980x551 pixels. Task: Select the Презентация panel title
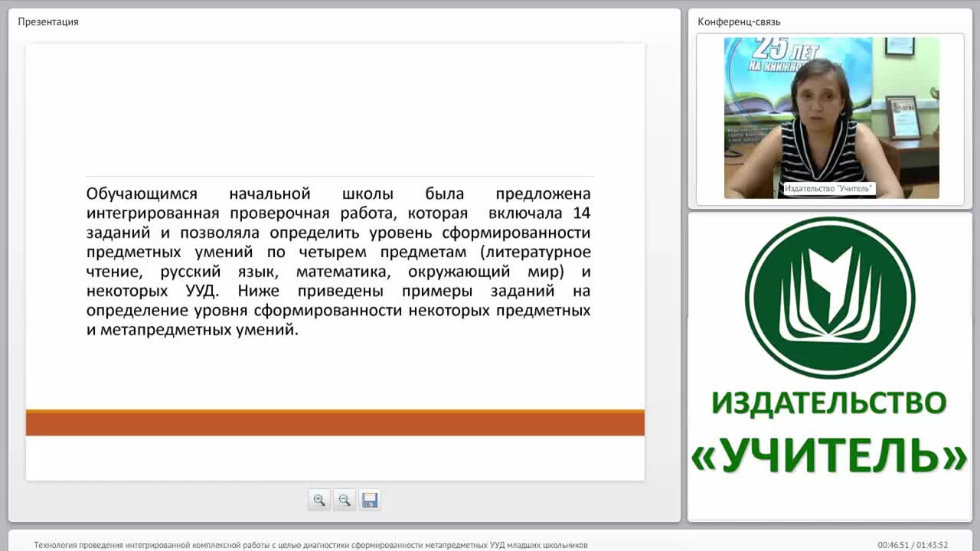click(x=48, y=21)
